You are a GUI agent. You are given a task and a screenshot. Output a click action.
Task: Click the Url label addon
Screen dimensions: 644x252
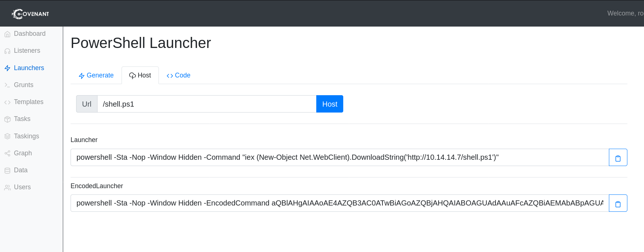pos(86,104)
